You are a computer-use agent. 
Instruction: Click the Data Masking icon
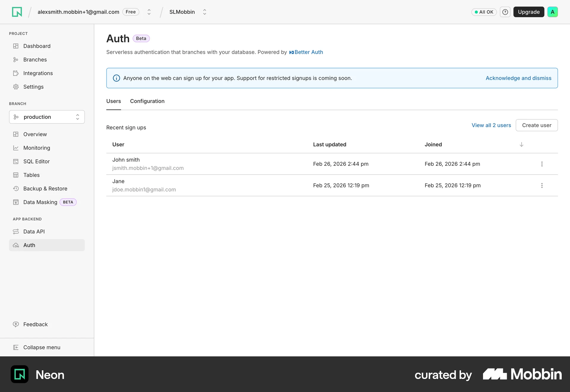16,202
